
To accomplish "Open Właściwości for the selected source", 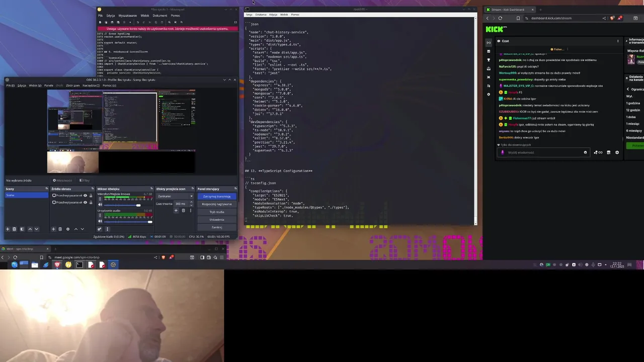I will tap(63, 180).
